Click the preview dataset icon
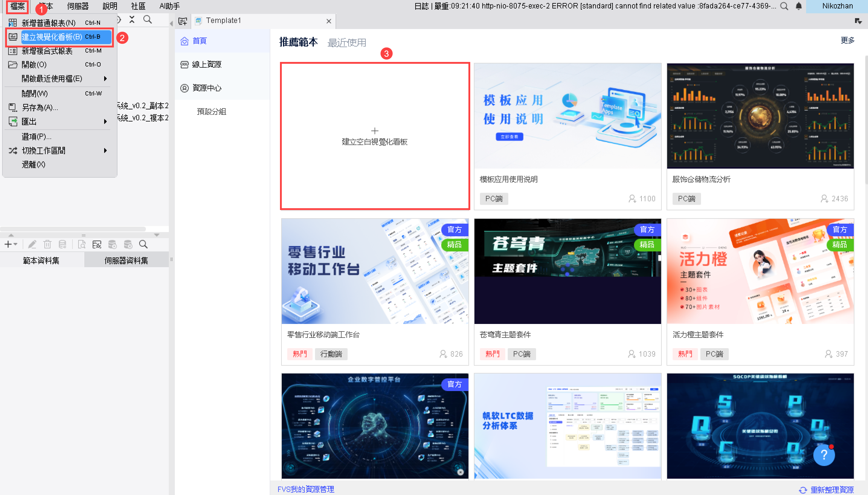Image resolution: width=868 pixels, height=495 pixels. [82, 244]
